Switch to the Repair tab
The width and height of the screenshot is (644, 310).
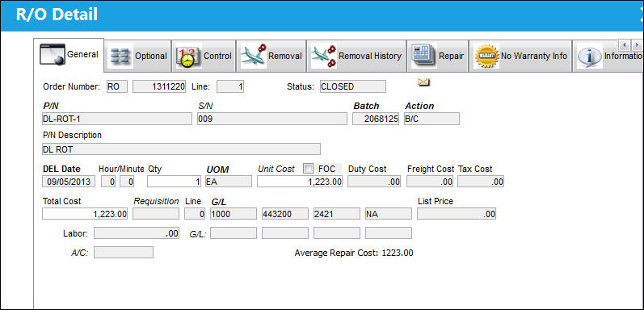[437, 56]
